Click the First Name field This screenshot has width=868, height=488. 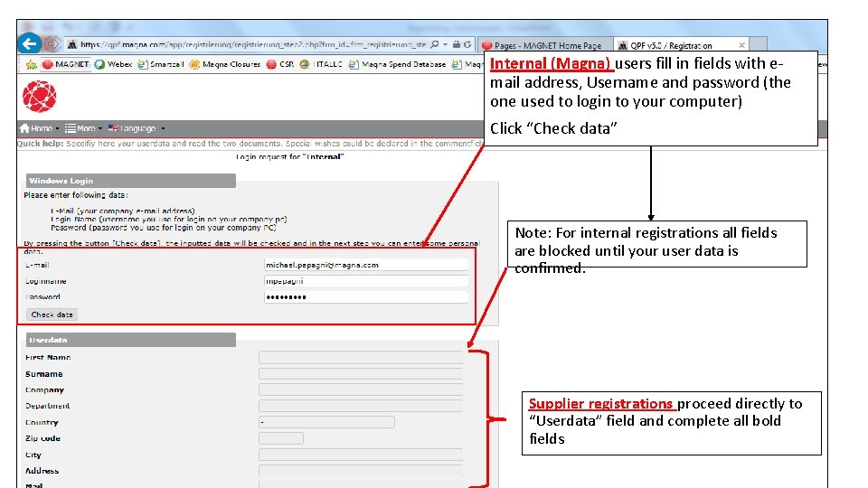pos(361,358)
